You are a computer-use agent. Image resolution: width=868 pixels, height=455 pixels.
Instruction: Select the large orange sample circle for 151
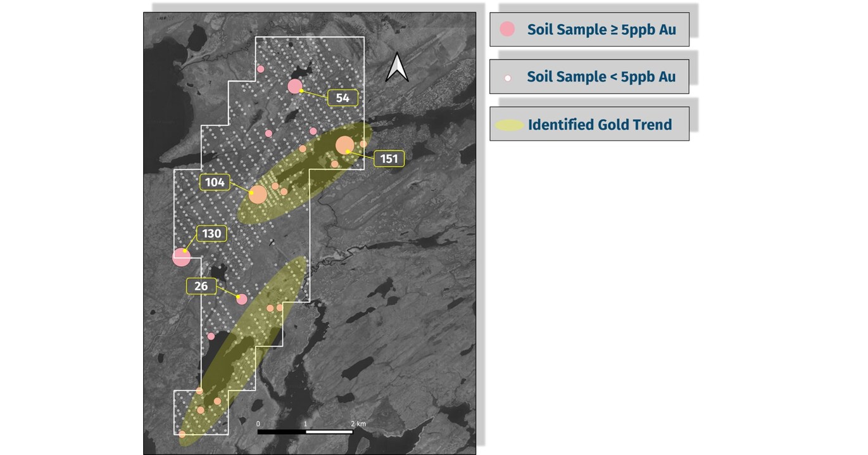(344, 145)
